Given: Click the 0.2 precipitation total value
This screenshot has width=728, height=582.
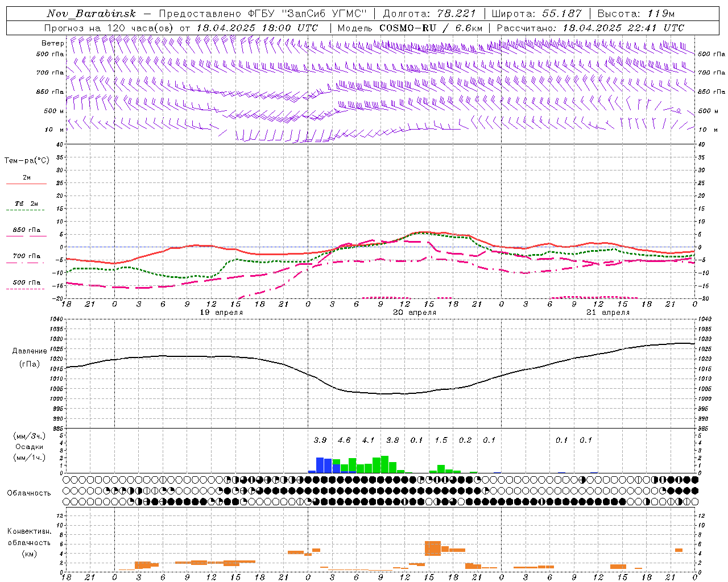Looking at the screenshot, I should 465,440.
